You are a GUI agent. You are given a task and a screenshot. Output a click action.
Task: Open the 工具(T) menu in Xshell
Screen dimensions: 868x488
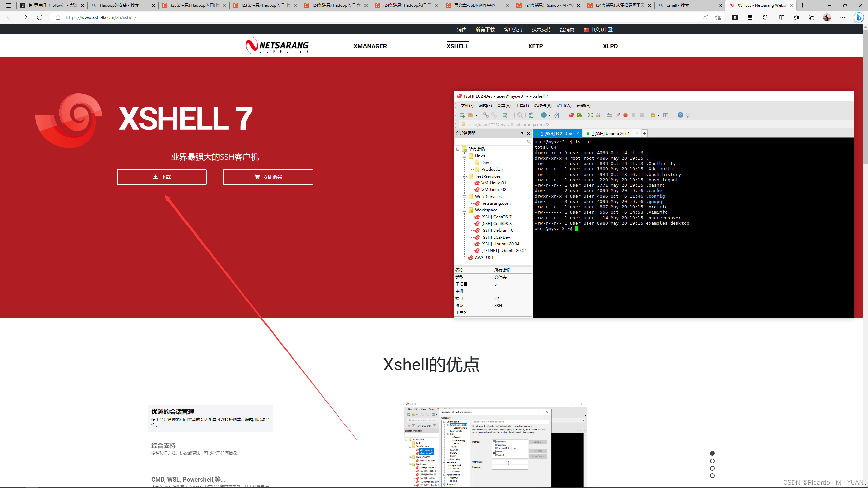tap(521, 105)
